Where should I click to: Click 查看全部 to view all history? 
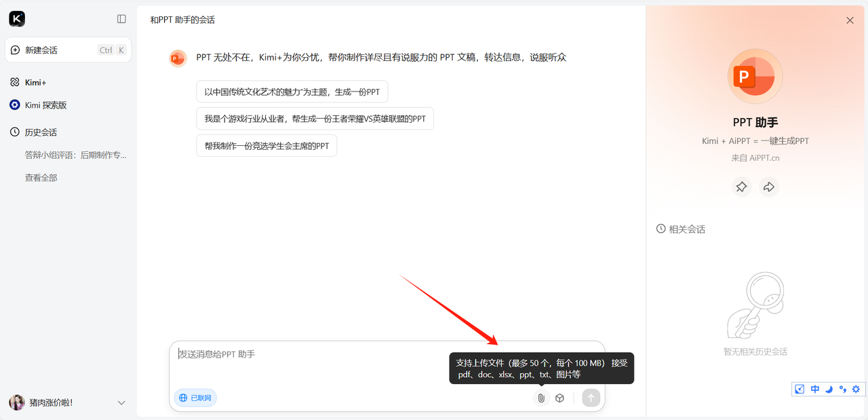coord(41,178)
